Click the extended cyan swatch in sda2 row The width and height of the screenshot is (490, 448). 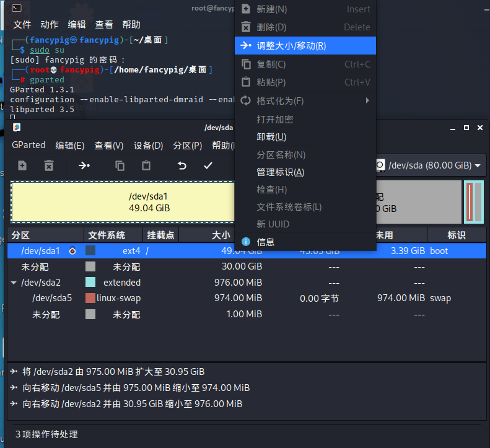coord(90,283)
